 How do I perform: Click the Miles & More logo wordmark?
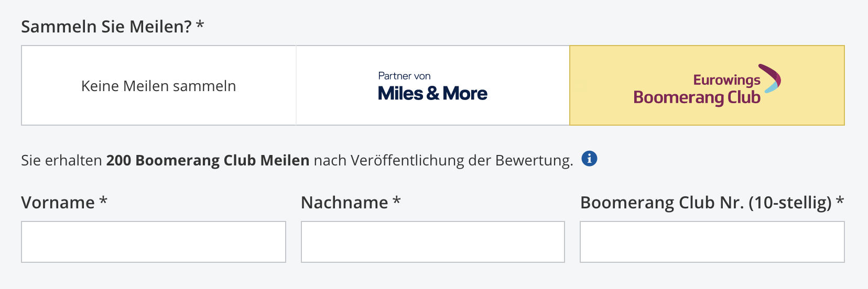[x=432, y=94]
